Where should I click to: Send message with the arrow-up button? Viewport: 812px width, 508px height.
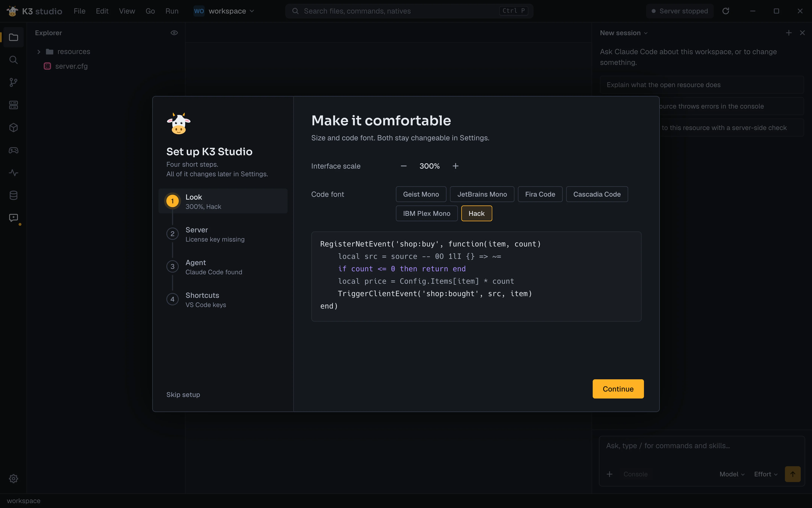point(793,474)
